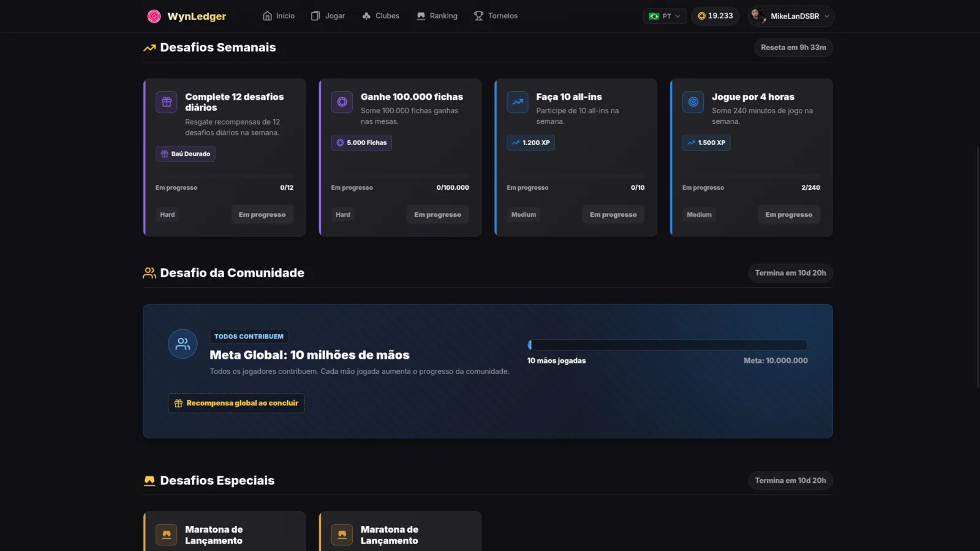
Task: Click the WynLedger logo icon
Action: [154, 17]
